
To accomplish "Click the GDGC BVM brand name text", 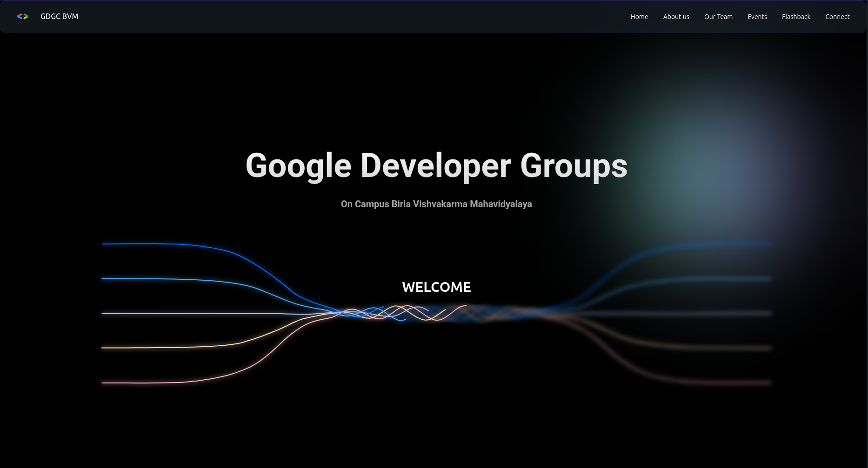I will click(59, 16).
